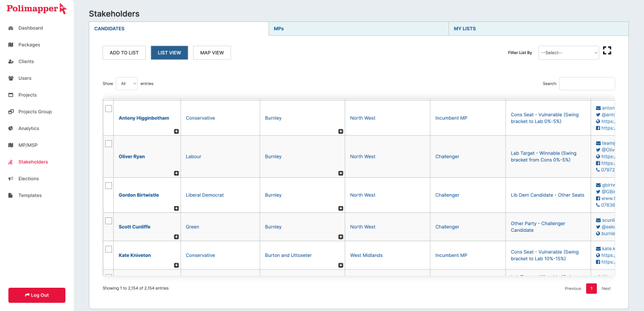
Task: Switch to MAP VIEW
Action: click(x=212, y=53)
